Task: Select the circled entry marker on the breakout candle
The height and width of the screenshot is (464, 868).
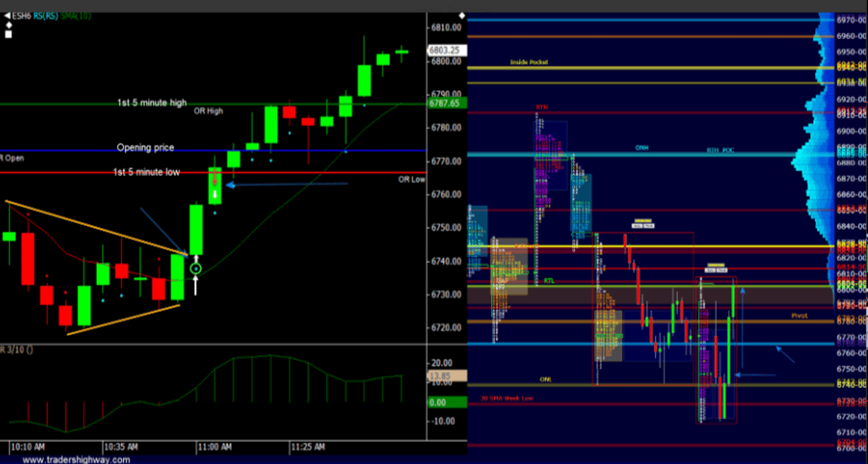Action: 195,269
